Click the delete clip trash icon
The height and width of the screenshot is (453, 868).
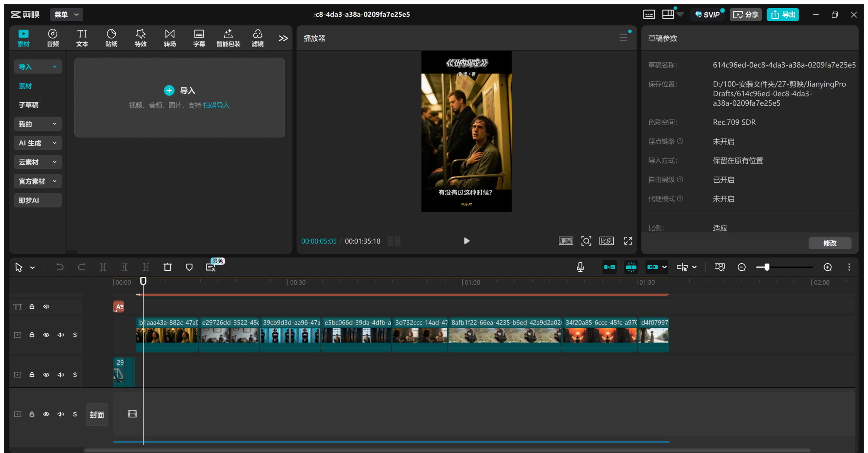pyautogui.click(x=167, y=267)
